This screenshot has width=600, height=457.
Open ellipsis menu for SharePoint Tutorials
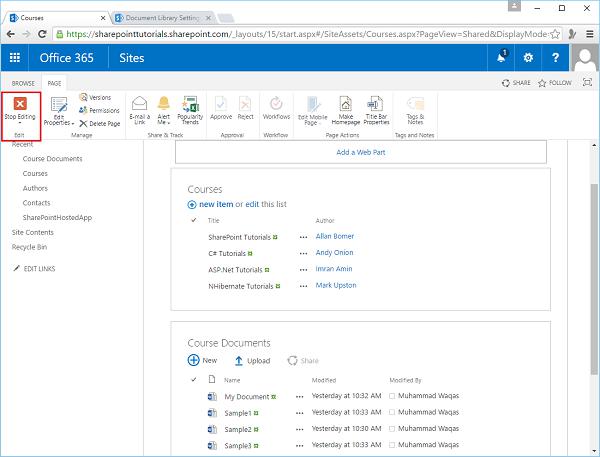303,237
